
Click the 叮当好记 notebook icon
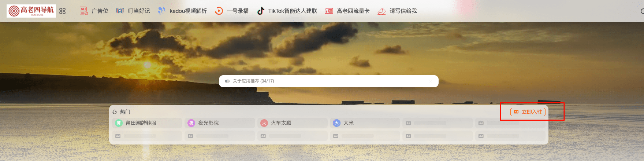(x=120, y=11)
